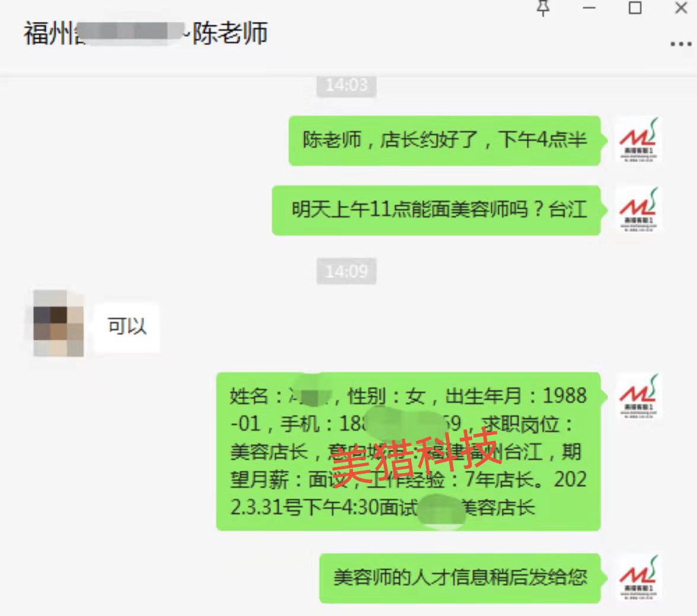The height and width of the screenshot is (616, 697).
Task: Select the message 陈老师，店长约好了，下午4点半
Action: point(445,141)
